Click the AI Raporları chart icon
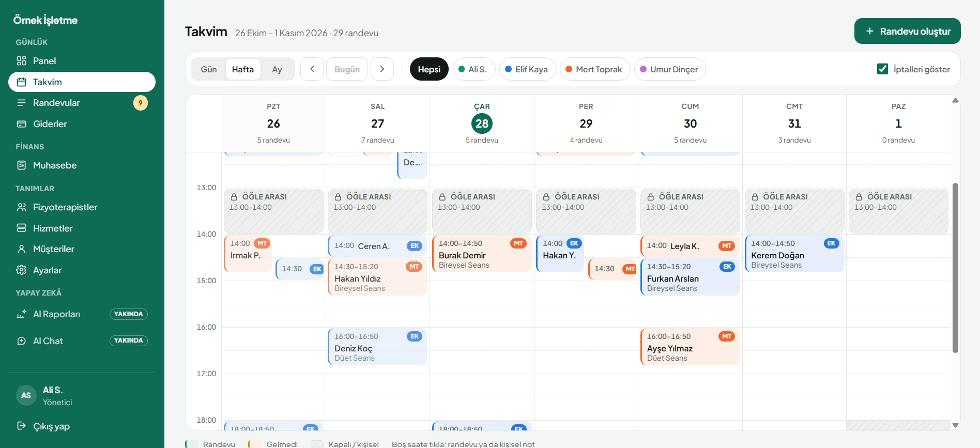Image resolution: width=980 pixels, height=448 pixels. [21, 314]
